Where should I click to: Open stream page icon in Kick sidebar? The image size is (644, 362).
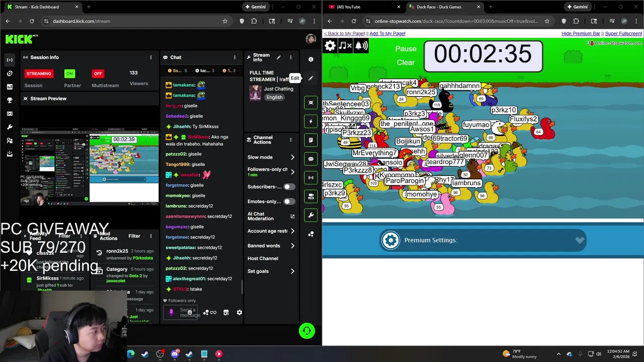point(10,60)
